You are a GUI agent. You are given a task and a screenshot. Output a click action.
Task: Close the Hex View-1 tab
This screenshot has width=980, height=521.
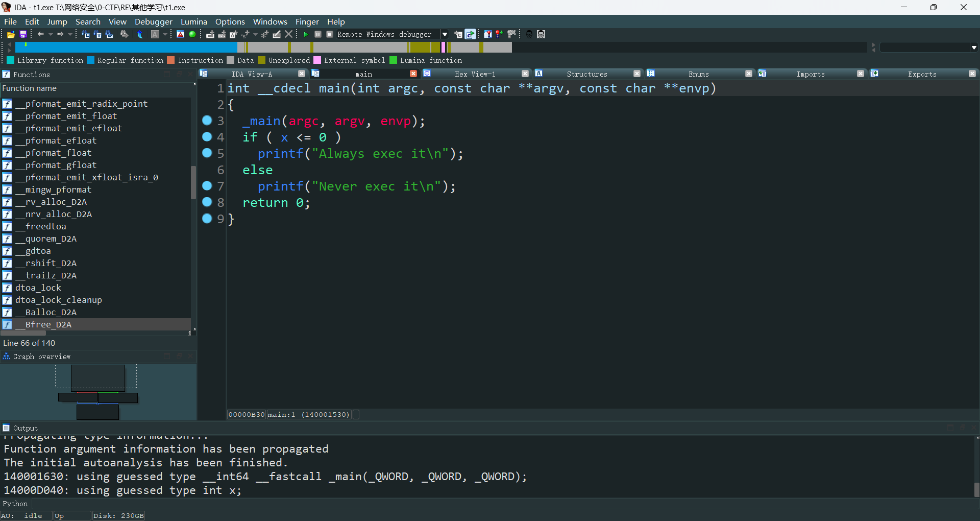525,74
